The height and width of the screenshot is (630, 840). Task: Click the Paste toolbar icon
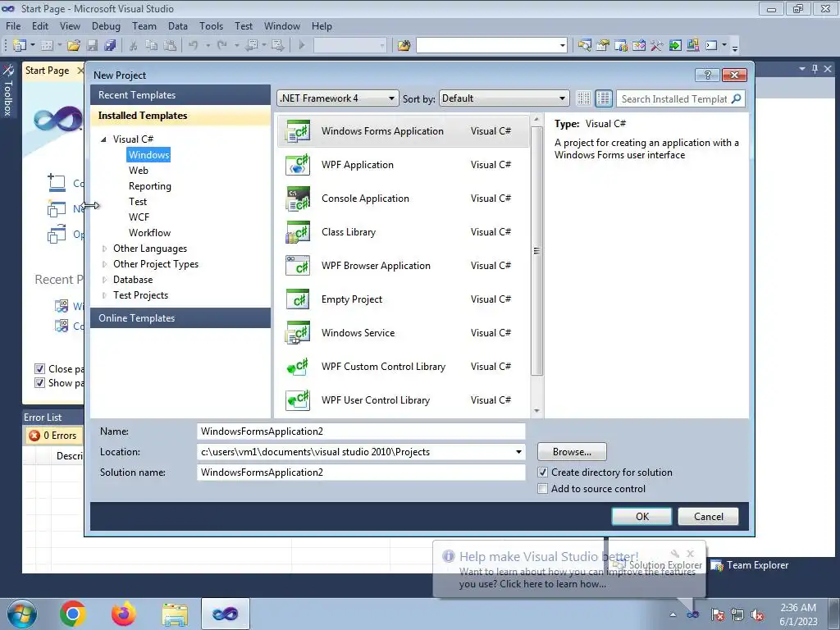(170, 46)
